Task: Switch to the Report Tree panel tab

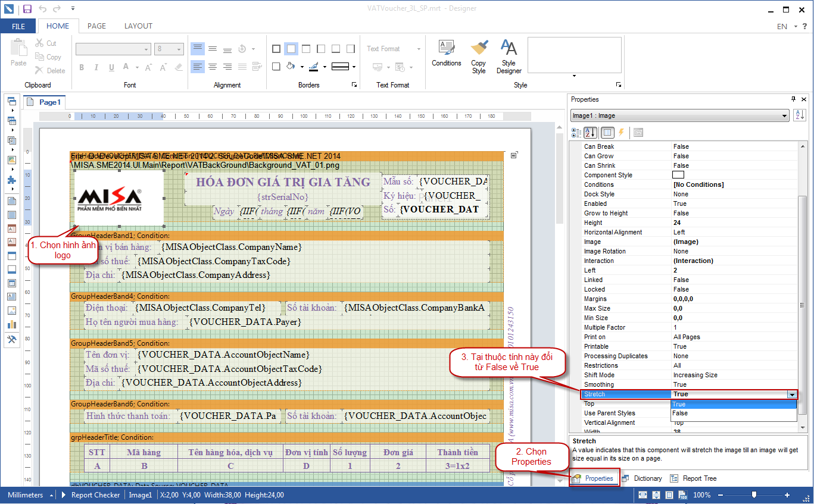Action: 694,478
